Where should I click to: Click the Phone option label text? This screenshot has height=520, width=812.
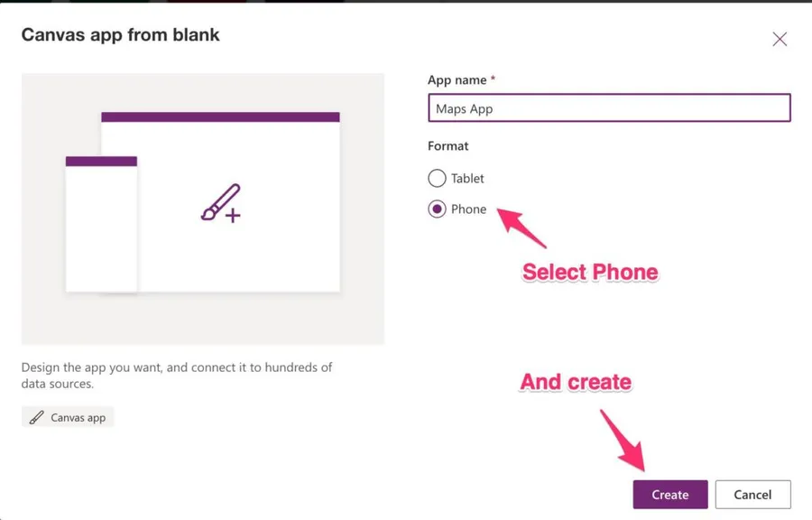(x=468, y=209)
